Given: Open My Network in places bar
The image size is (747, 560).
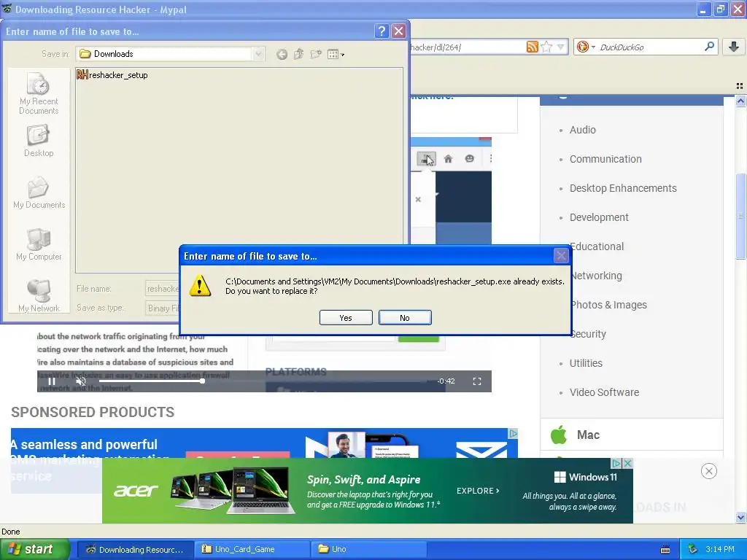Looking at the screenshot, I should [39, 296].
